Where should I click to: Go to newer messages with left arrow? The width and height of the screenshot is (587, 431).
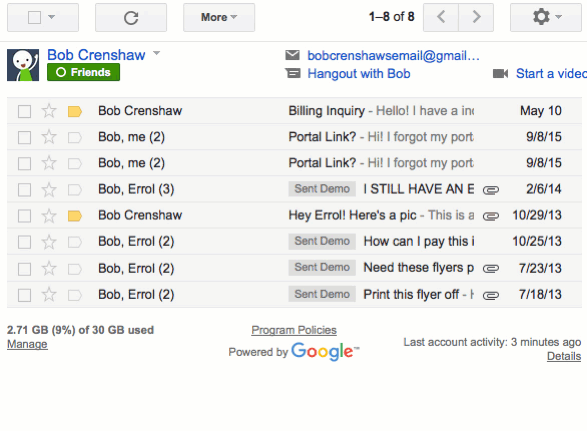click(x=441, y=17)
